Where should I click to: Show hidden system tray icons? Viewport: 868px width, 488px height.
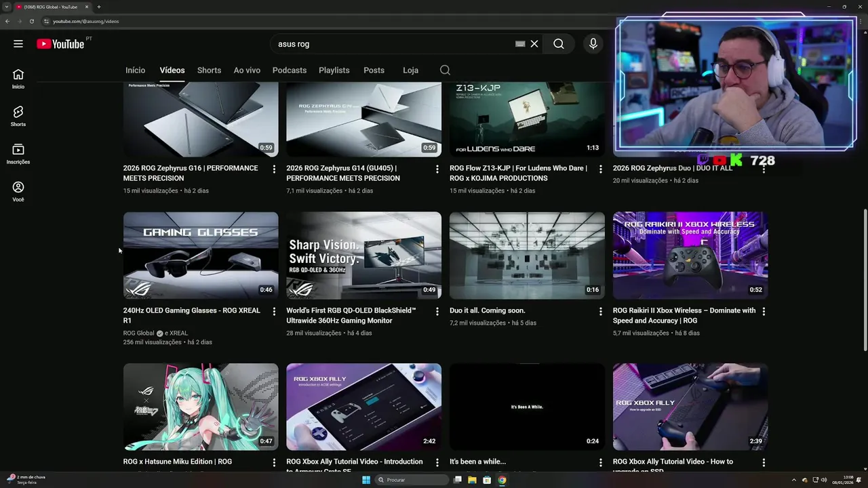tap(794, 480)
